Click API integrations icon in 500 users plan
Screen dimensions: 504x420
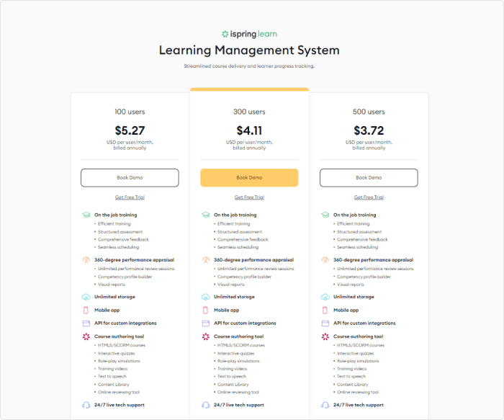pos(325,323)
